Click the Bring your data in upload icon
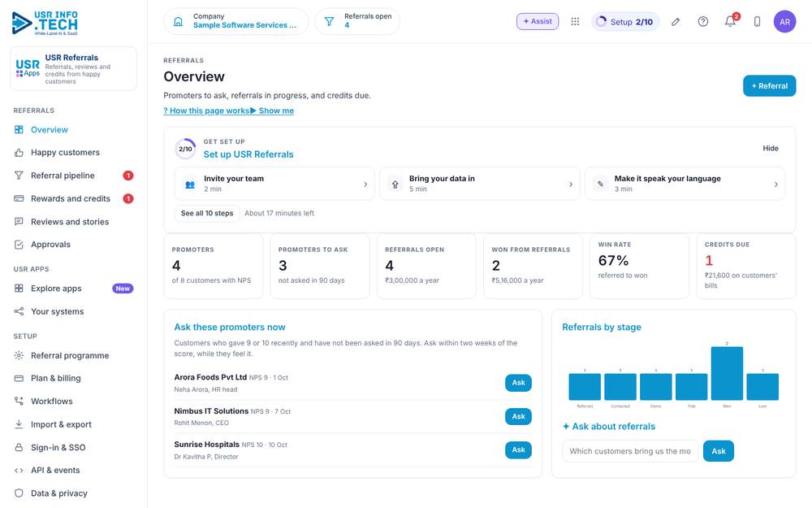 (x=395, y=184)
